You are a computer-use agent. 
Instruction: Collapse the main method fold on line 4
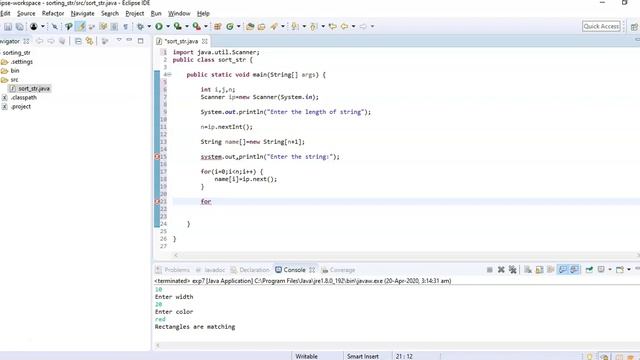[169, 75]
